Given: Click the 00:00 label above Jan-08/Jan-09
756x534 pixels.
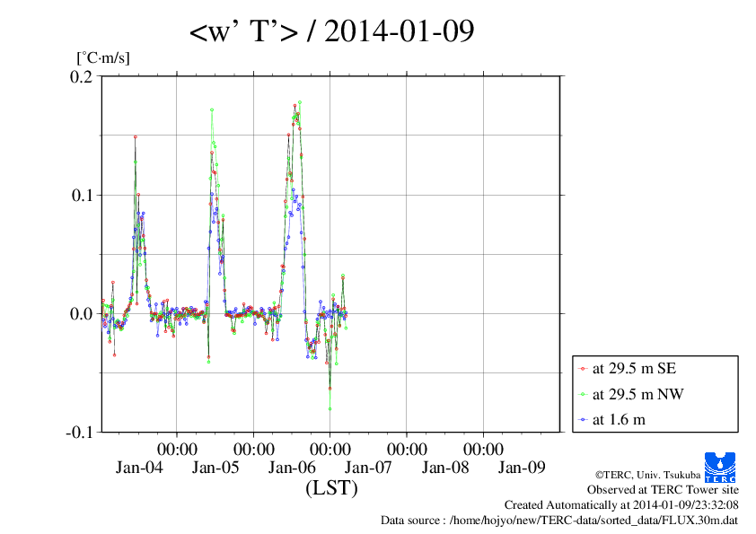Looking at the screenshot, I should [x=483, y=449].
